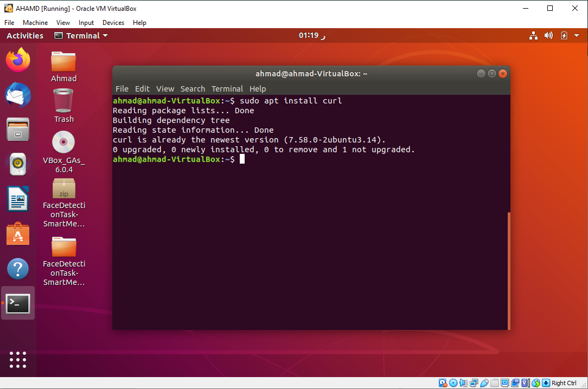
Task: Launch Thunderbird from the dock
Action: pos(18,94)
